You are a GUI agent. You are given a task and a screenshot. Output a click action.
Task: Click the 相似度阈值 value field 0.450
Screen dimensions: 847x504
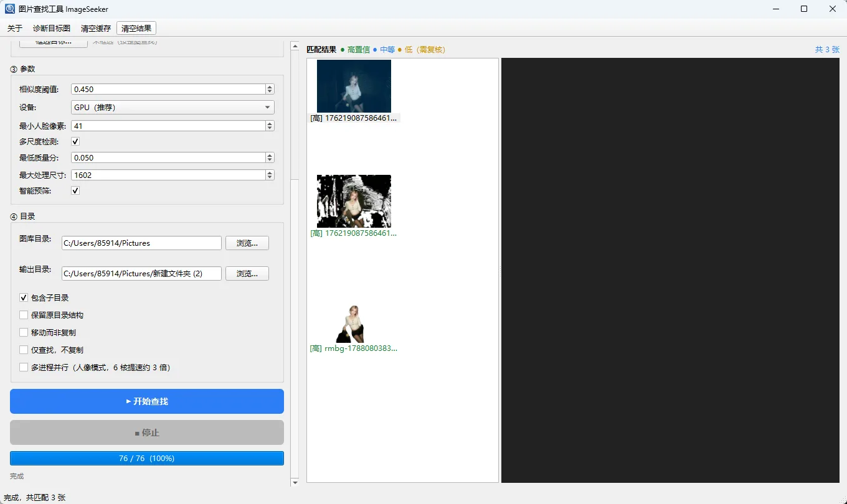tap(168, 89)
